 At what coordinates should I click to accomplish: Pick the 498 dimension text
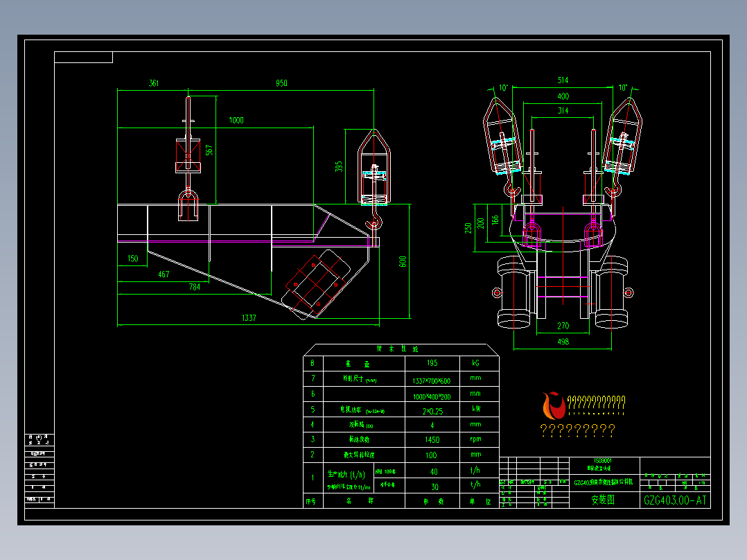coord(563,342)
